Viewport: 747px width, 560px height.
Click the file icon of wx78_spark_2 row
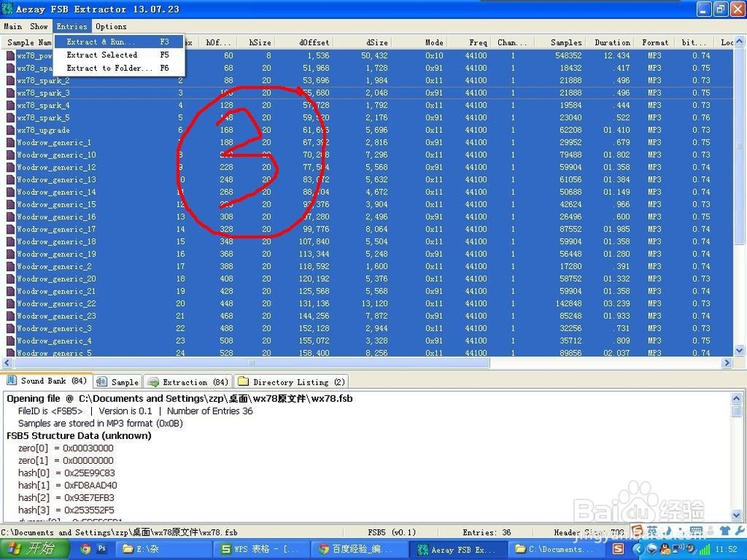click(10, 81)
